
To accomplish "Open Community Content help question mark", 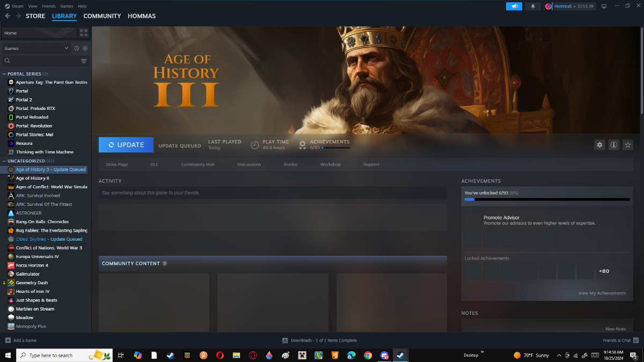I will [165, 263].
